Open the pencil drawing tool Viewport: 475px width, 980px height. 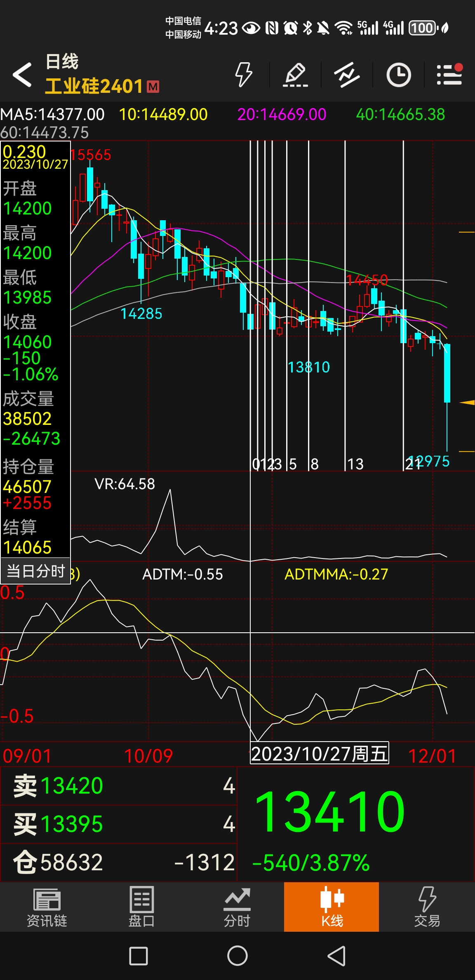pos(295,75)
